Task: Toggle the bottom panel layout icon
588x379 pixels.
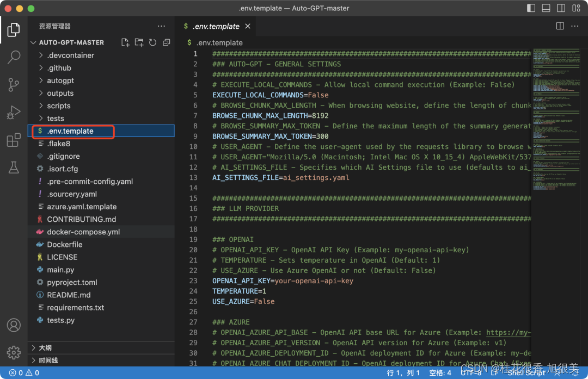Action: (x=546, y=8)
